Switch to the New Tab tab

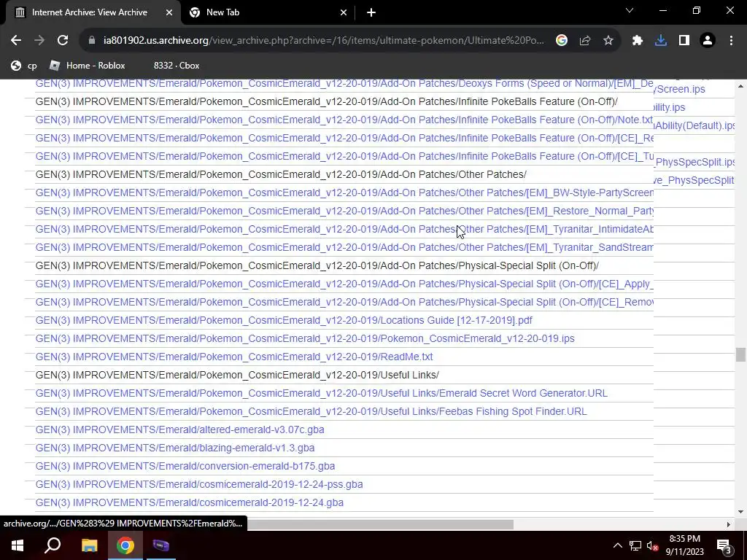(x=268, y=12)
